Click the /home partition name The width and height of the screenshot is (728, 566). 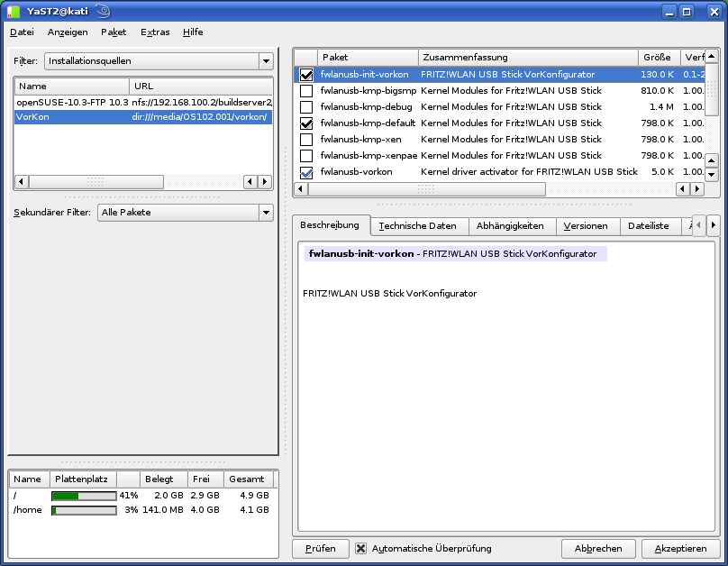coord(27,510)
